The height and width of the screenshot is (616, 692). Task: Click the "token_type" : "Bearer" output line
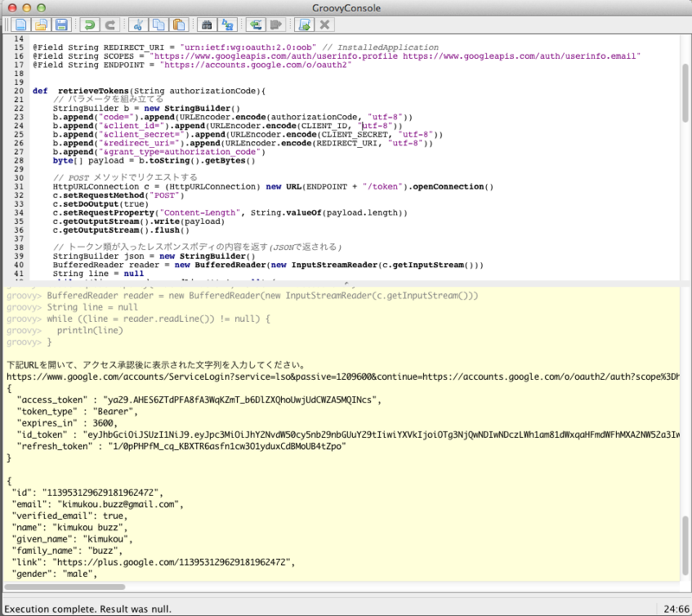point(77,412)
